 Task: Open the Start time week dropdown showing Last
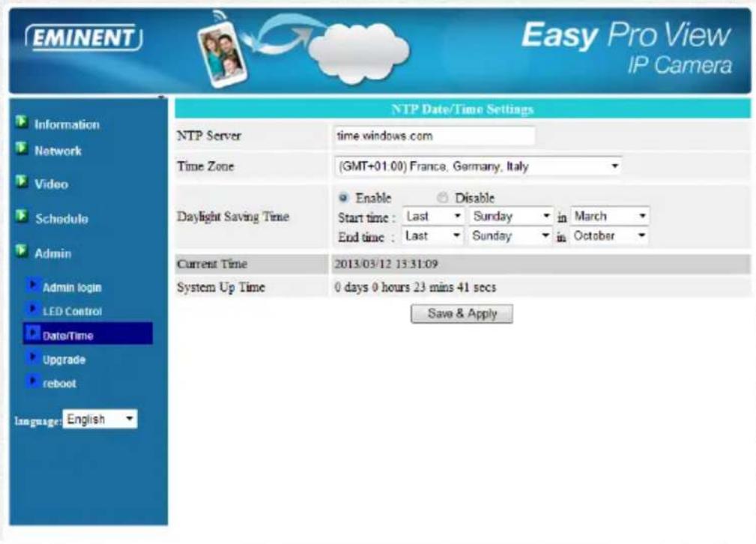coord(434,217)
